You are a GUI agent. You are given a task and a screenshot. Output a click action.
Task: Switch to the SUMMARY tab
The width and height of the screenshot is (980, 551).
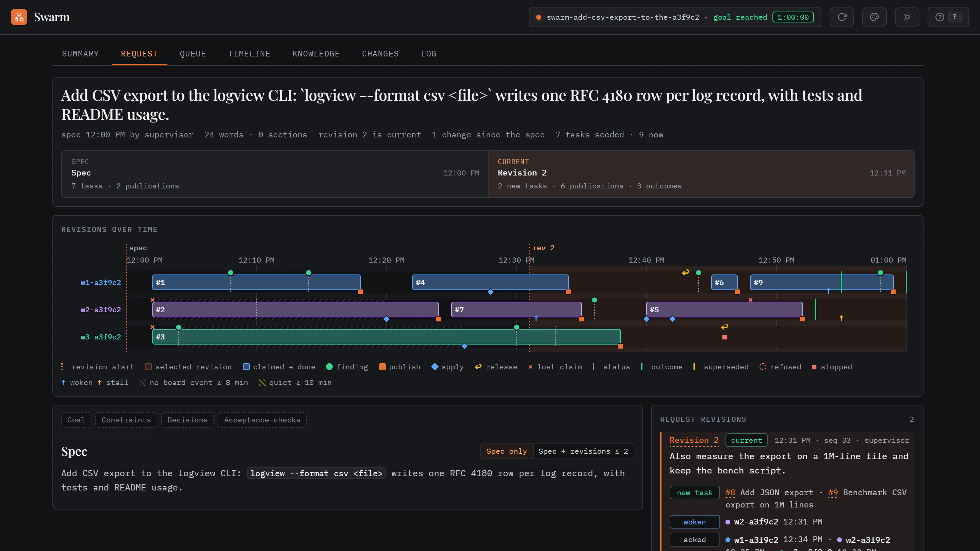(80, 54)
